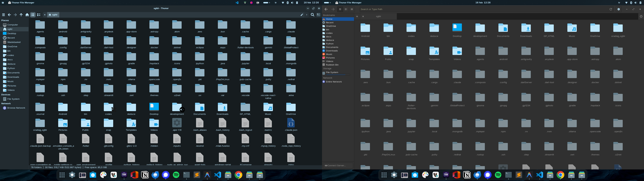Open the Thunar hamburger menu

click(4, 15)
